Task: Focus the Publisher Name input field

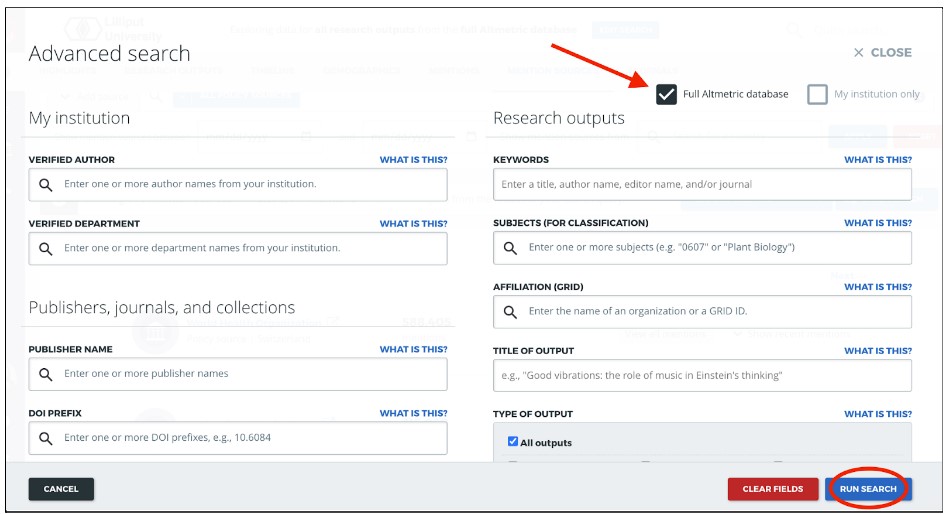Action: 238,374
